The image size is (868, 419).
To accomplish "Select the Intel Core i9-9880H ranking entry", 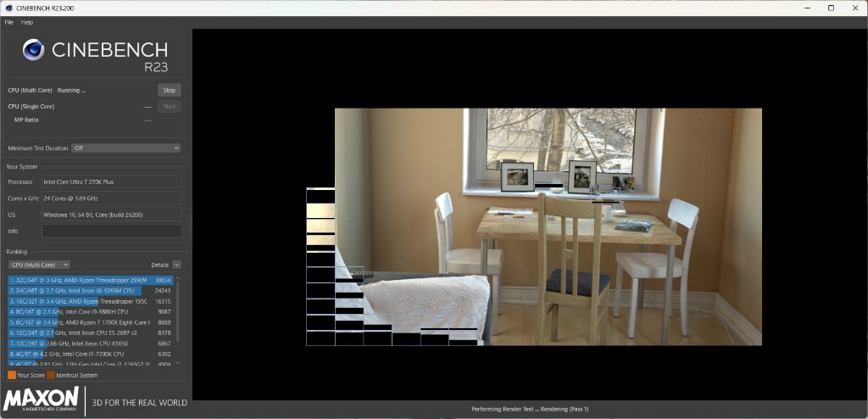I will (x=78, y=311).
